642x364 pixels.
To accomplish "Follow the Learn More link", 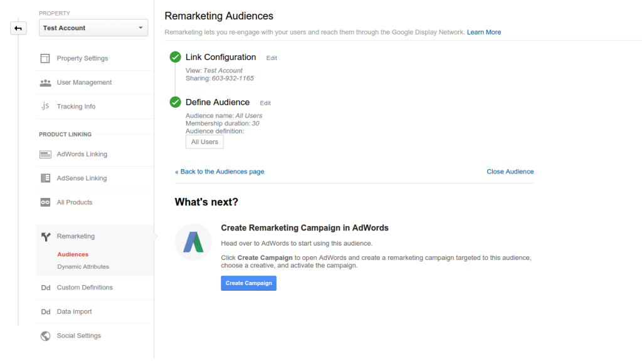I will click(483, 32).
